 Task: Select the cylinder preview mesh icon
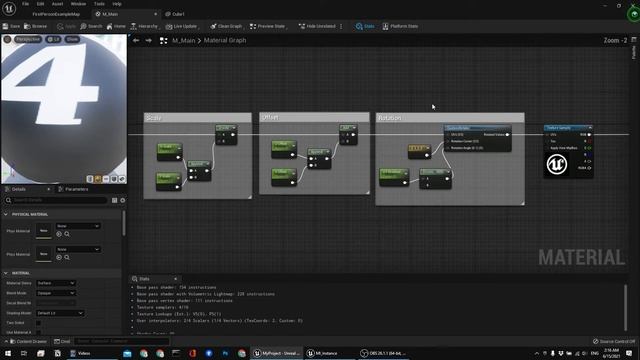[90, 179]
